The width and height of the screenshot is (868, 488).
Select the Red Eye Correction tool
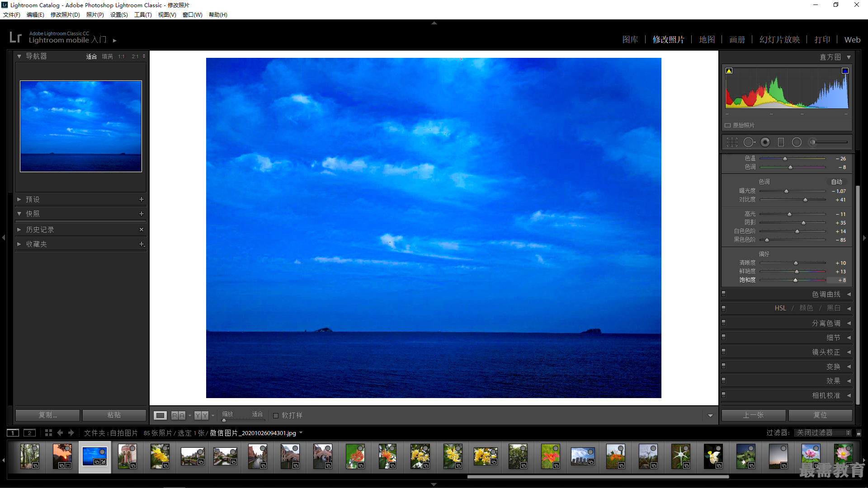pos(765,142)
